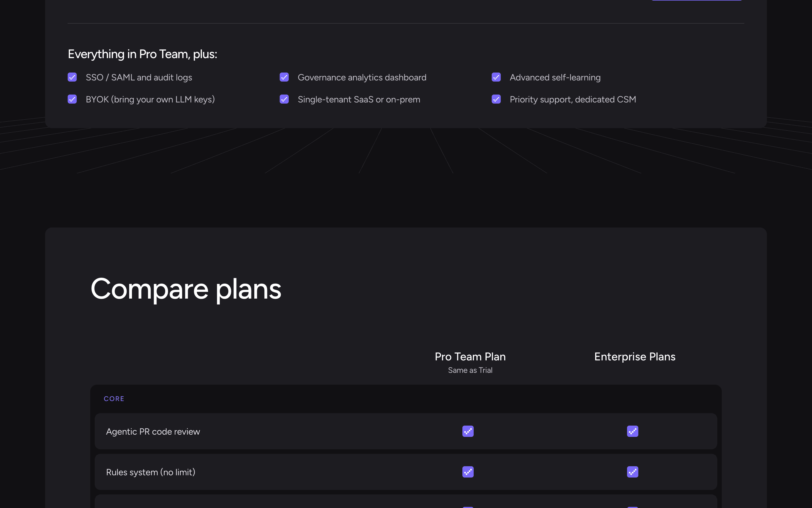Click the 'Single-tenant SaaS or on-prem' text
This screenshot has width=812, height=508.
point(359,99)
